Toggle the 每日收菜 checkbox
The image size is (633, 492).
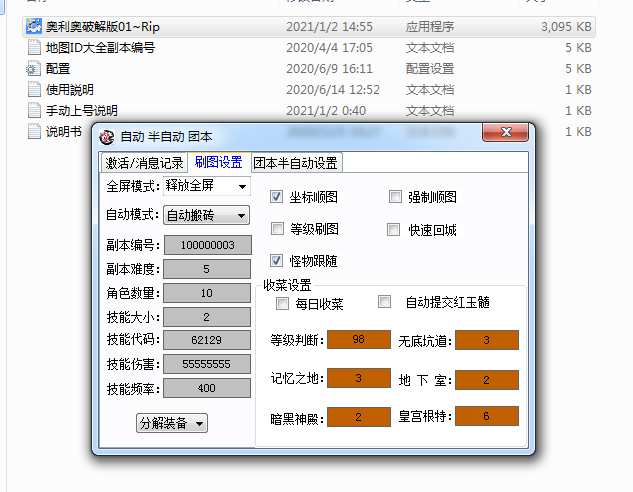point(282,303)
